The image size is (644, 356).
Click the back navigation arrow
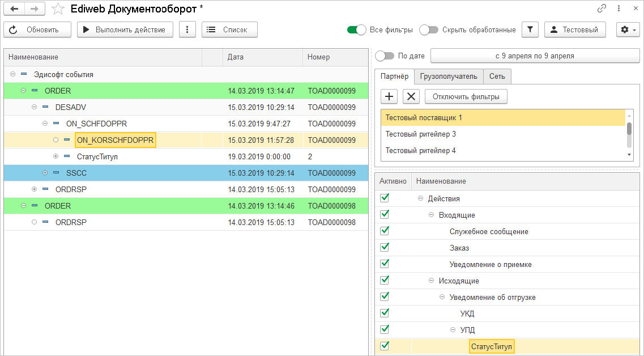point(14,9)
